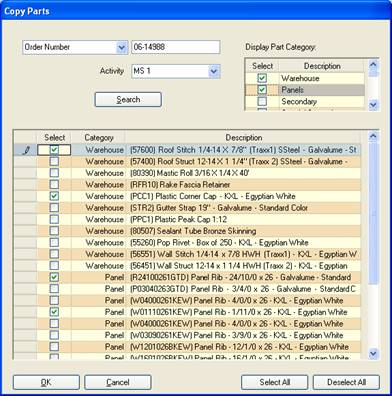Viewport: 392px width, 396px height.
Task: Click the Search button
Action: (128, 100)
